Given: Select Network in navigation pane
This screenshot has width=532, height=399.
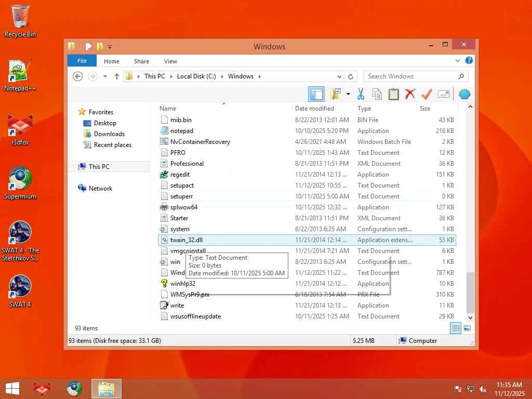Looking at the screenshot, I should point(100,188).
